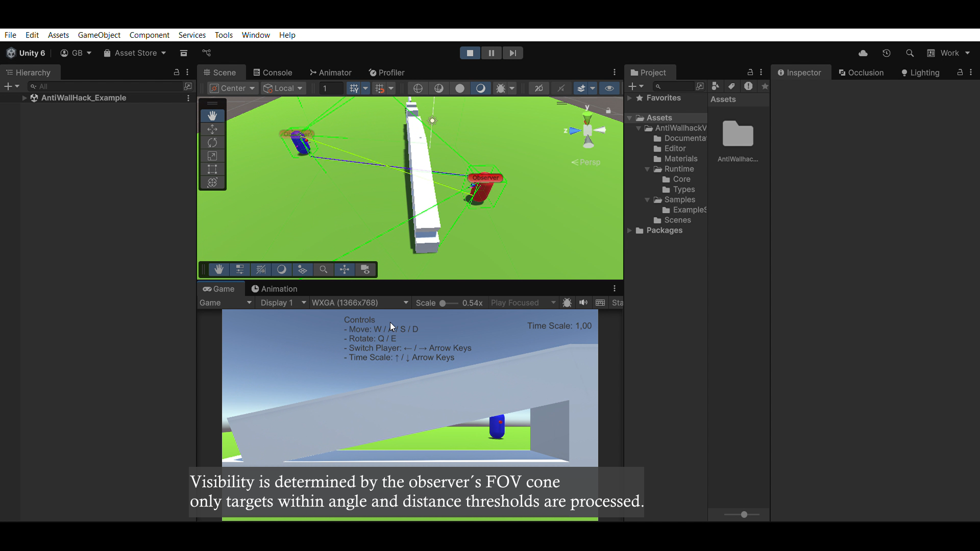Select the AntiWallhack folder thumbnail in Assets
Viewport: 980px width, 551px height.
[738, 134]
